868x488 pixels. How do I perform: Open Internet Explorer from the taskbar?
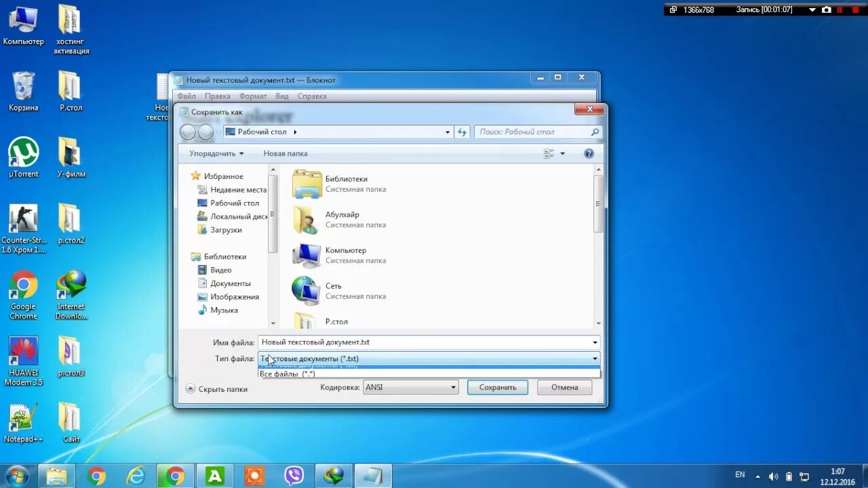coord(136,476)
